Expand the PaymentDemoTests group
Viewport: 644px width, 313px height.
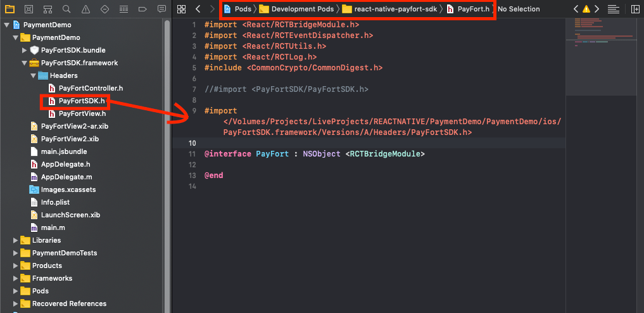pos(16,253)
